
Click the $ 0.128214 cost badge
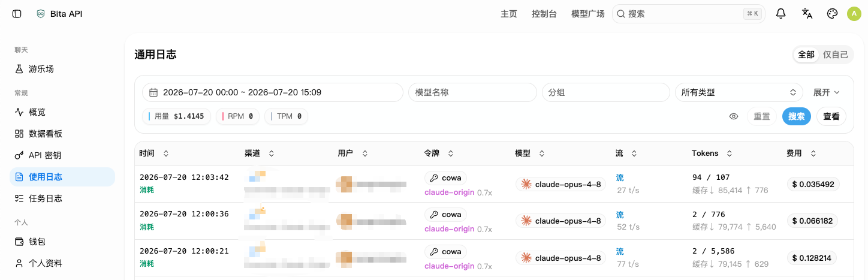tap(812, 258)
